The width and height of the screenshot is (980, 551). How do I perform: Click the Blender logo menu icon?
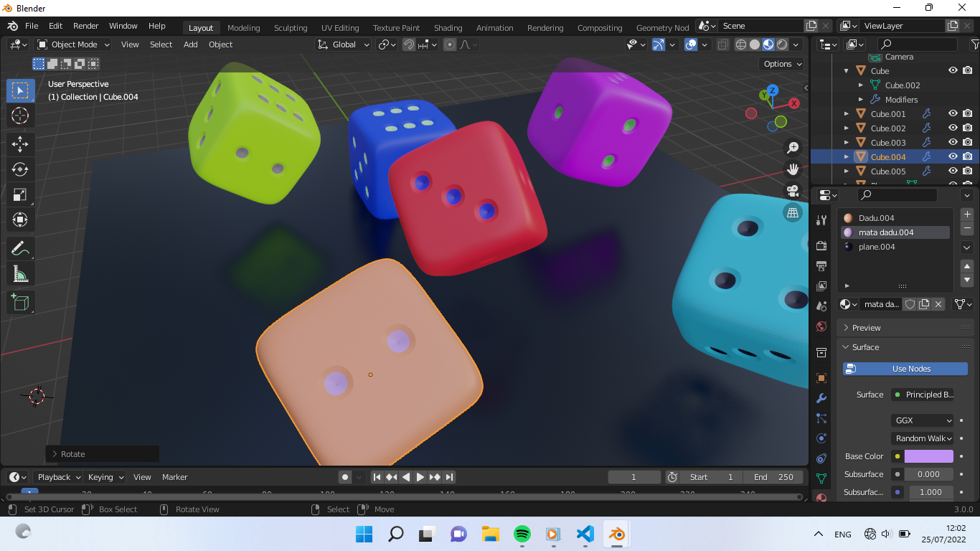click(x=12, y=26)
